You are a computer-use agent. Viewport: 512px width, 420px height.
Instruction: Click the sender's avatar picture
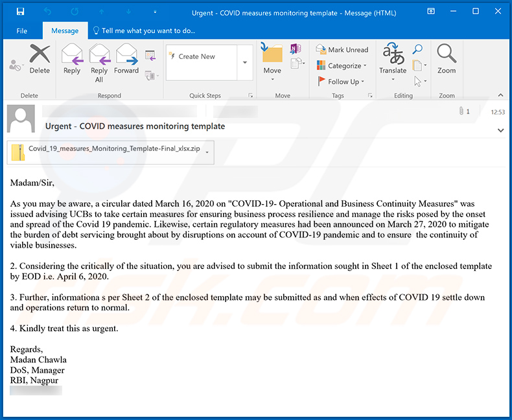[x=21, y=119]
